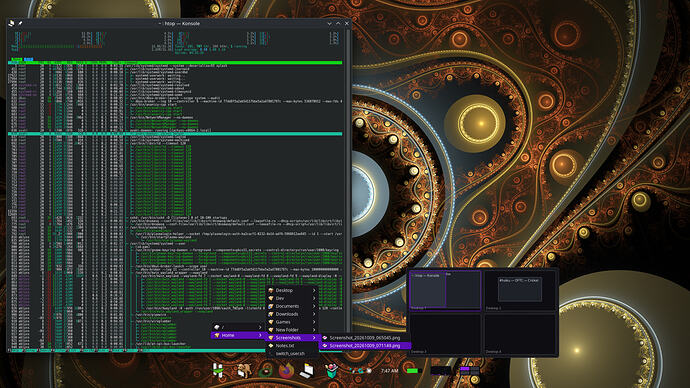Switch to htop's Main tab
The image size is (690, 388).
click(x=16, y=59)
